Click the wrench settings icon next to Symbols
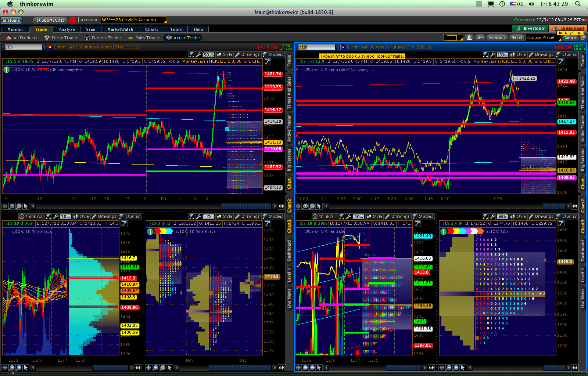This screenshot has width=588, height=376. 480,37
